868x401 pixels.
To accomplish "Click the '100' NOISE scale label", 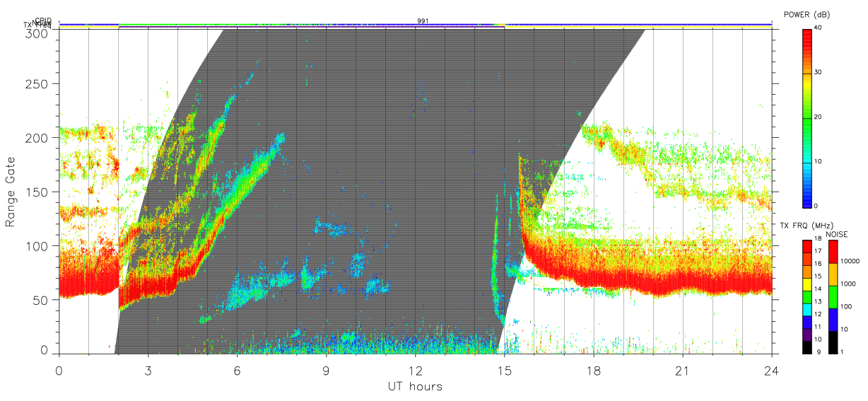I will pyautogui.click(x=848, y=306).
